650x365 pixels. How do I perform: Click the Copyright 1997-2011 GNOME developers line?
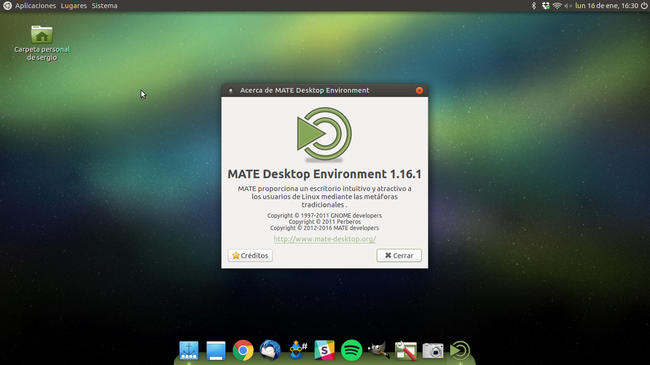(325, 216)
